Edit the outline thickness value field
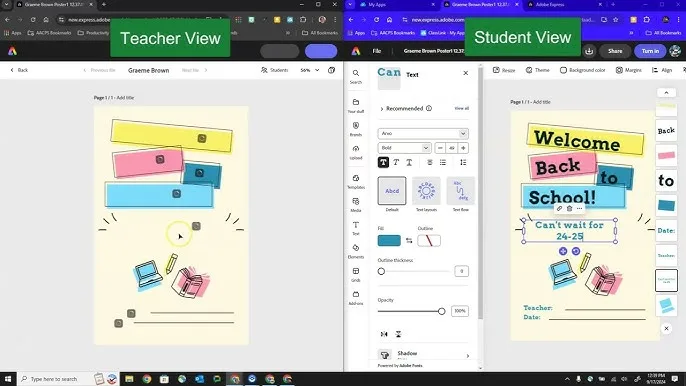The width and height of the screenshot is (686, 386). (x=461, y=271)
